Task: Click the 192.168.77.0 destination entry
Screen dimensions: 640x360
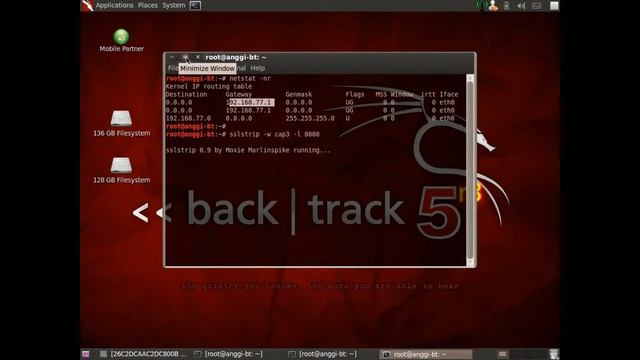Action: pos(188,118)
